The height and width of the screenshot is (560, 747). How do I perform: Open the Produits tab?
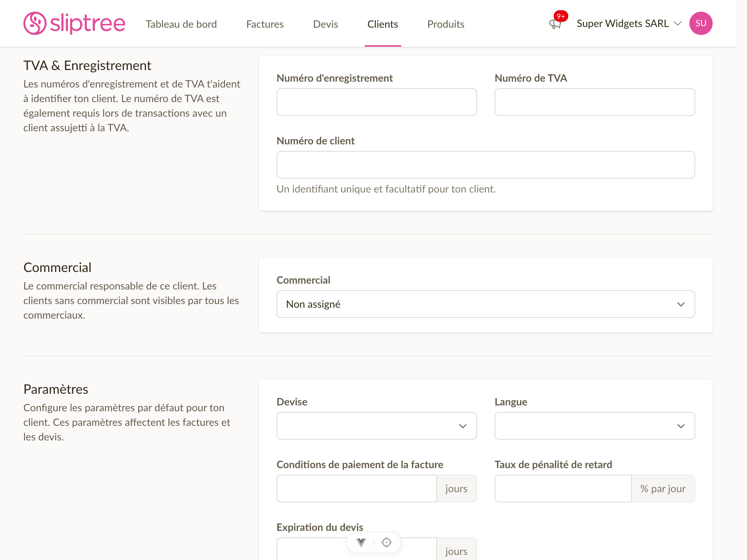(446, 24)
